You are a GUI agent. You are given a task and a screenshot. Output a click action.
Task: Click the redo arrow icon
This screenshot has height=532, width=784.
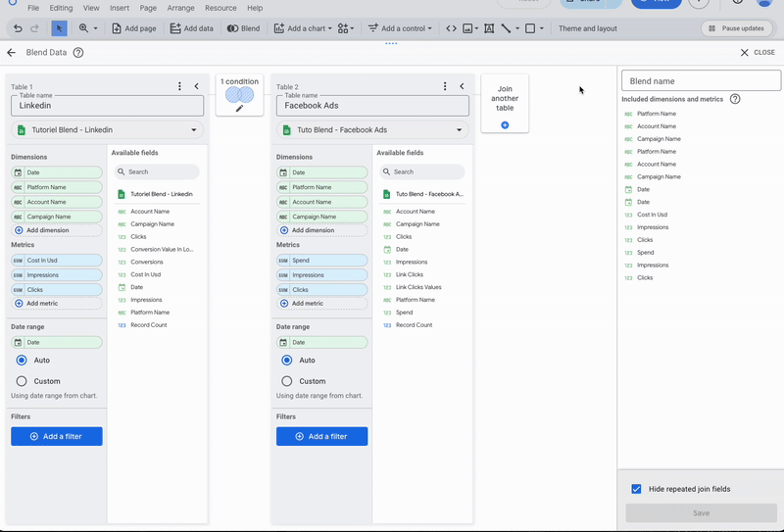click(x=34, y=28)
